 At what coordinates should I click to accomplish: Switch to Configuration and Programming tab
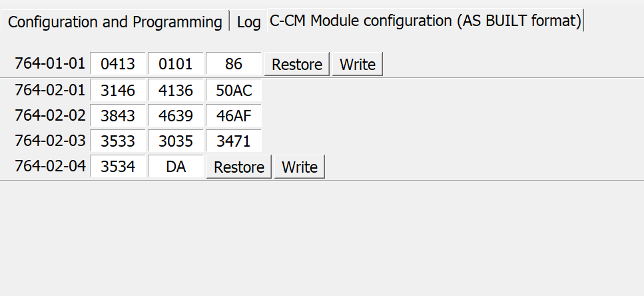point(115,21)
